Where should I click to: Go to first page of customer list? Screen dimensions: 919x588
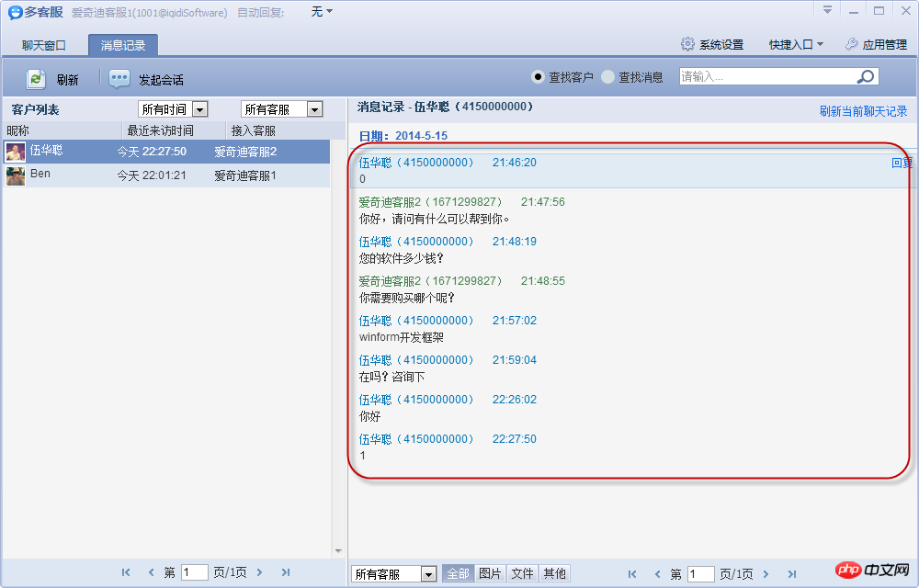[126, 572]
